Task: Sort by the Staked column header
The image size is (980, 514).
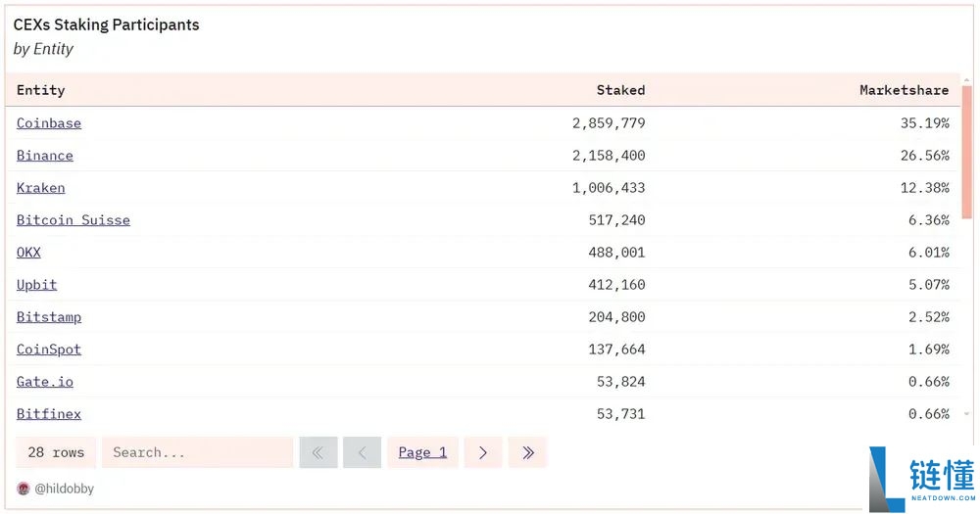Action: pyautogui.click(x=620, y=90)
